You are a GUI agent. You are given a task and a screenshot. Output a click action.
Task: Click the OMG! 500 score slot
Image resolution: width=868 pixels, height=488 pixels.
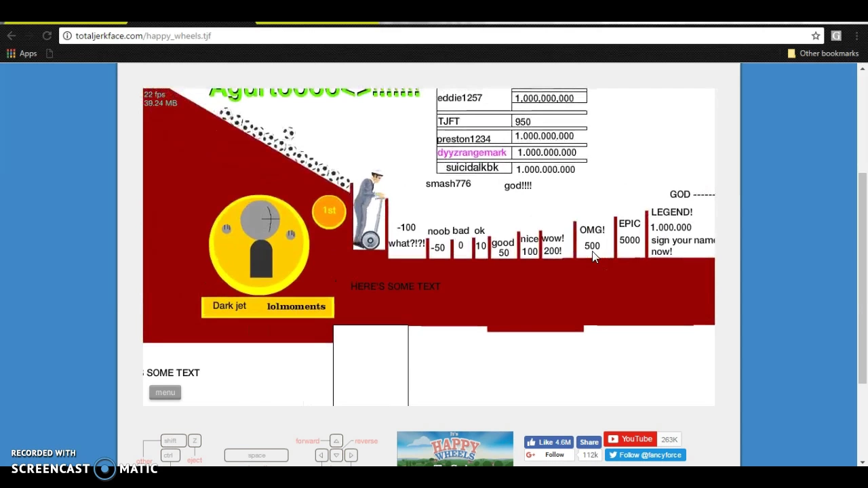[x=592, y=238]
